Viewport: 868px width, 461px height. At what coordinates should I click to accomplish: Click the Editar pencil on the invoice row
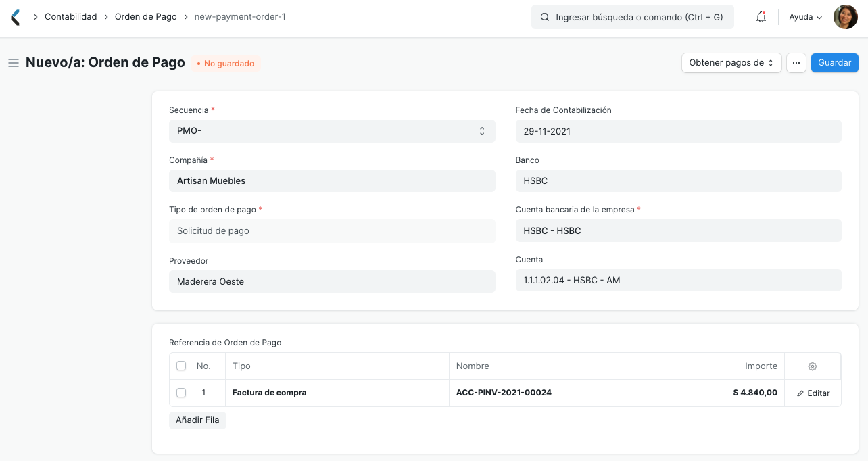coord(813,393)
